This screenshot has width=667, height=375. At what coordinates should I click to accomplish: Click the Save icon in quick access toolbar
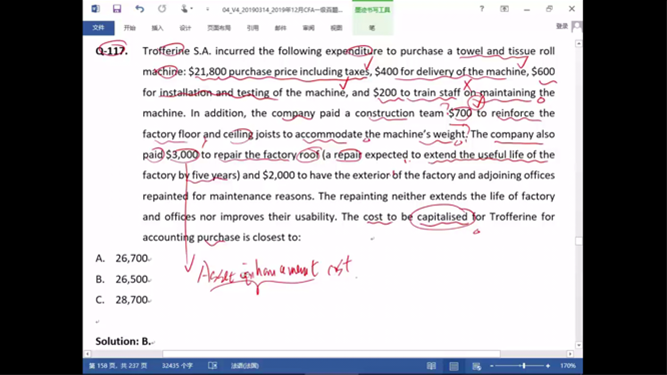(x=117, y=9)
